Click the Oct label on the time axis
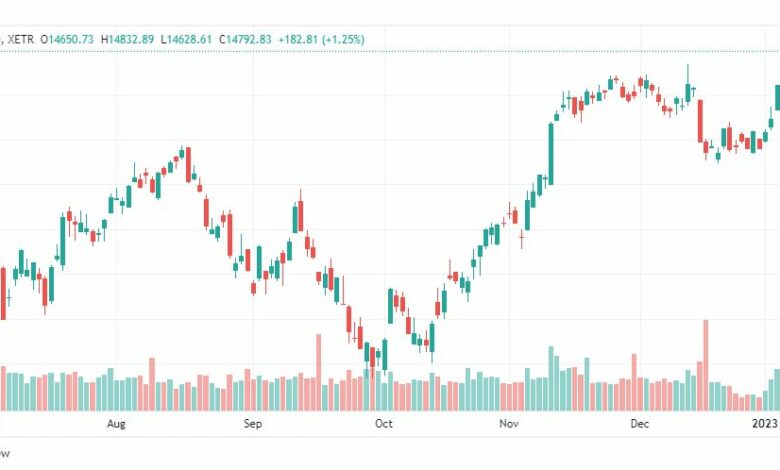The height and width of the screenshot is (470, 780). pos(384,423)
